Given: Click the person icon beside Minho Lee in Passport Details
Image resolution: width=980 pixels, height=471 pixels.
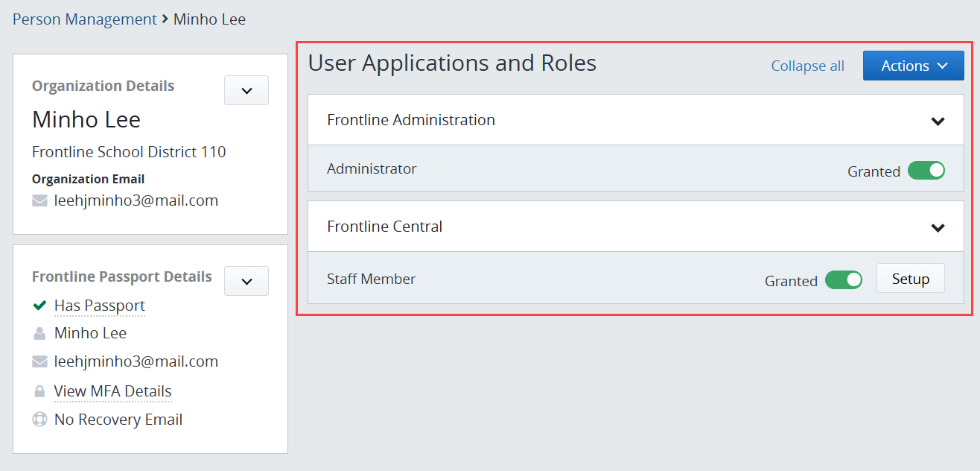Looking at the screenshot, I should click(39, 333).
